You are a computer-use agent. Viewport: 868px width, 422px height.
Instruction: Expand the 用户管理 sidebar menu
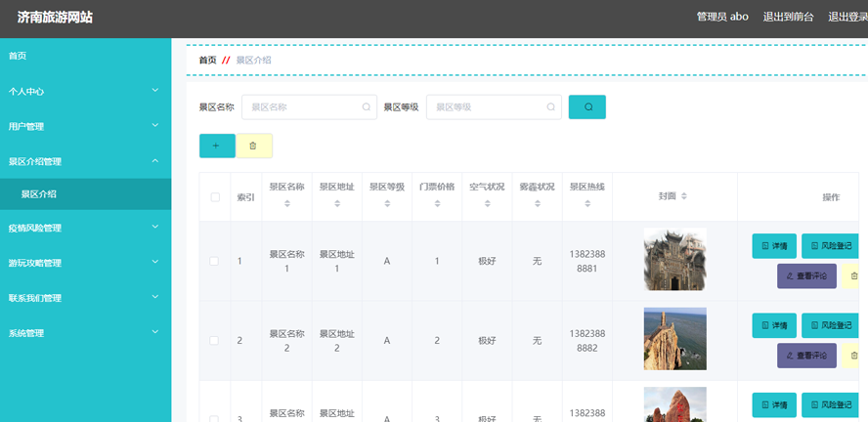tap(85, 126)
